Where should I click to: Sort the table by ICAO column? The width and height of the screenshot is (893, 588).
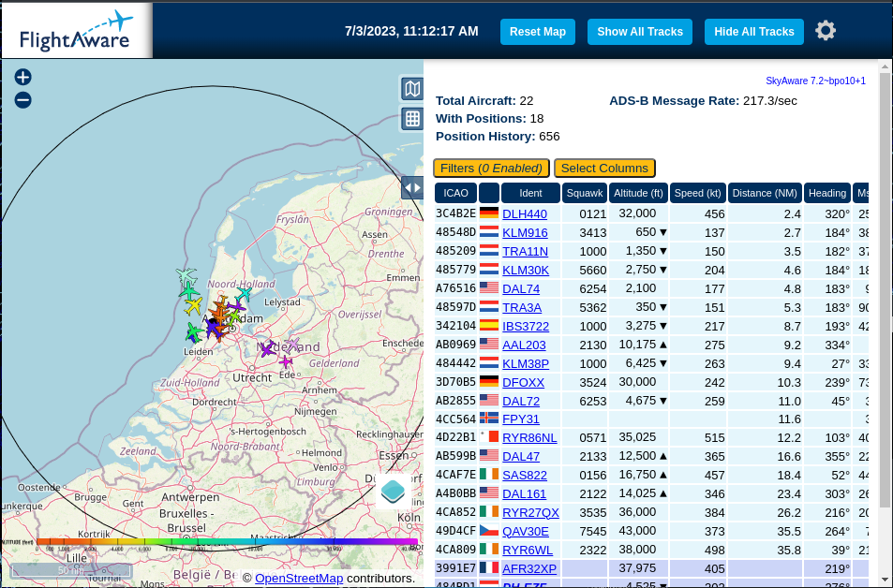pos(455,193)
